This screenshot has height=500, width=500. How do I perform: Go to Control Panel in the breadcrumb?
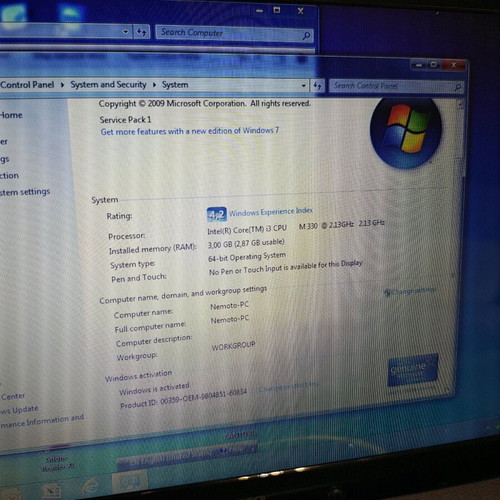point(27,85)
